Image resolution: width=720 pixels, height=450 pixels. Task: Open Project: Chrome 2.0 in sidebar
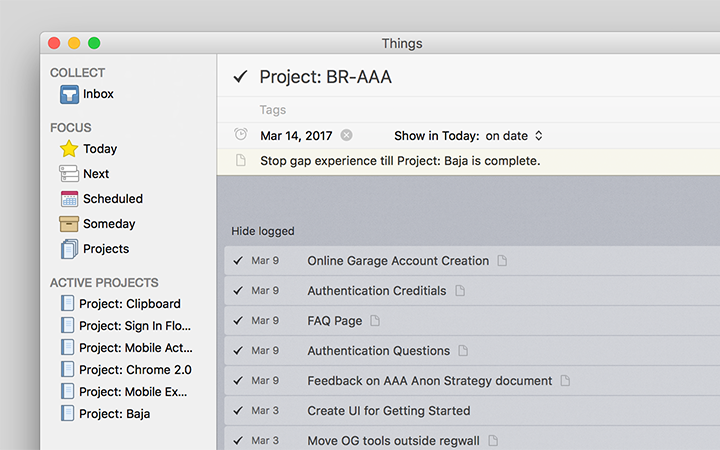(x=135, y=370)
